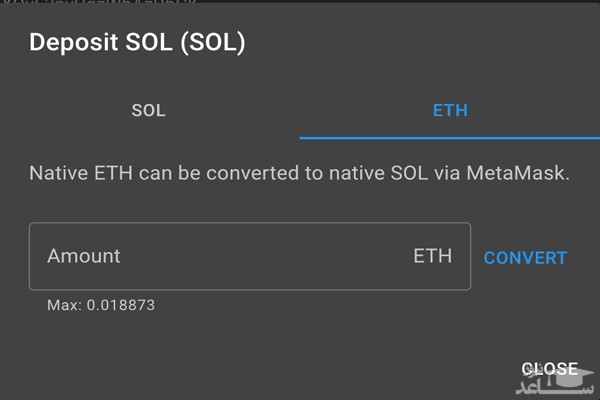Screen dimensions: 600x400
Task: Click the blue underline beneath ETH tab
Action: tap(449, 138)
